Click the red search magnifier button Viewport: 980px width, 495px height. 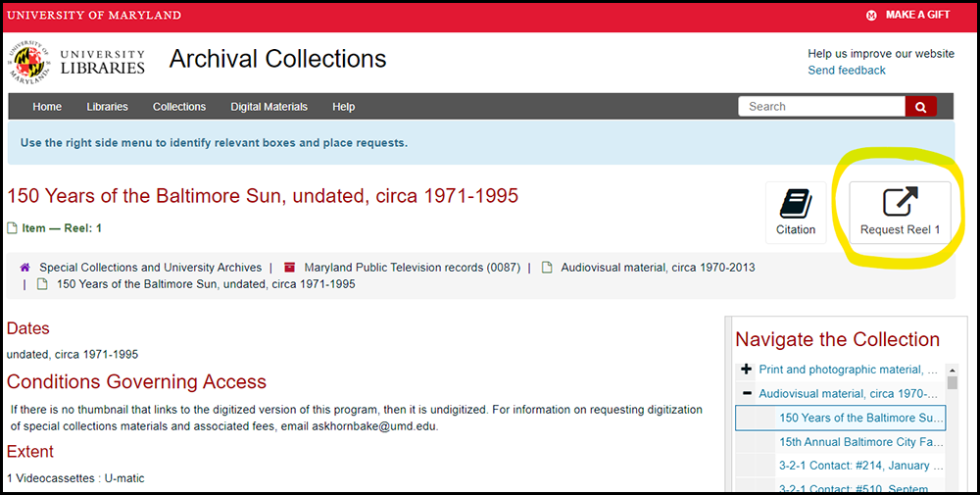(x=920, y=107)
